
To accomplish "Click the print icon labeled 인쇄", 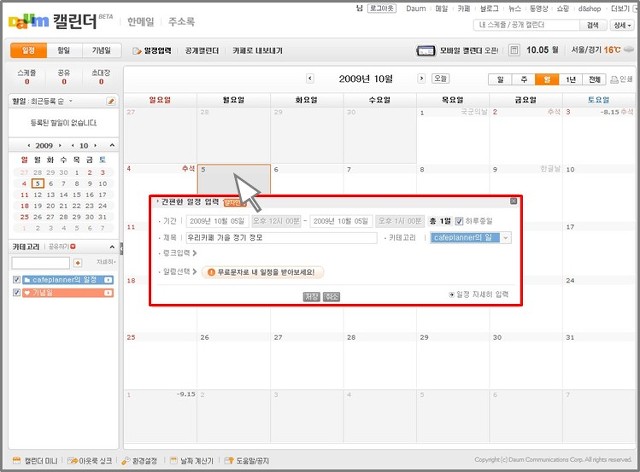I will (x=614, y=79).
